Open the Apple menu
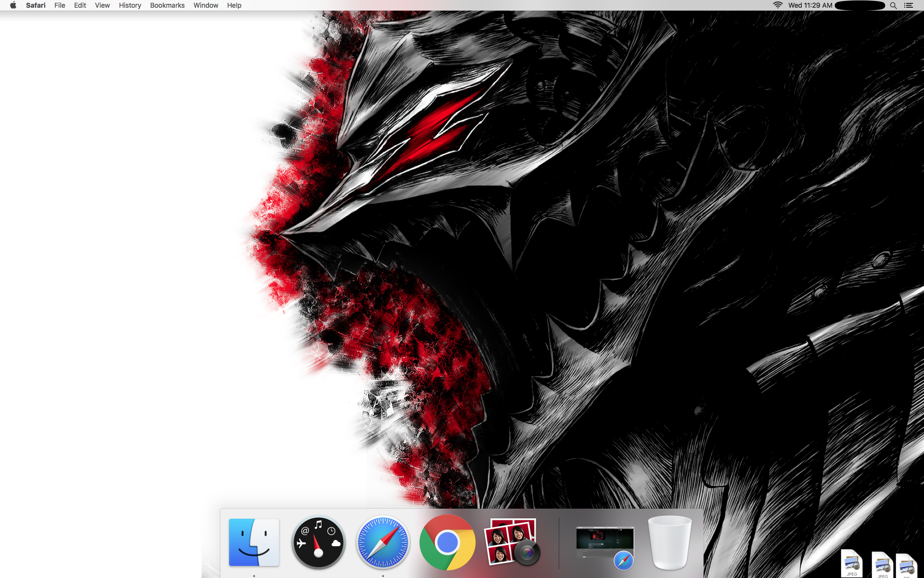This screenshot has height=578, width=924. [x=13, y=5]
